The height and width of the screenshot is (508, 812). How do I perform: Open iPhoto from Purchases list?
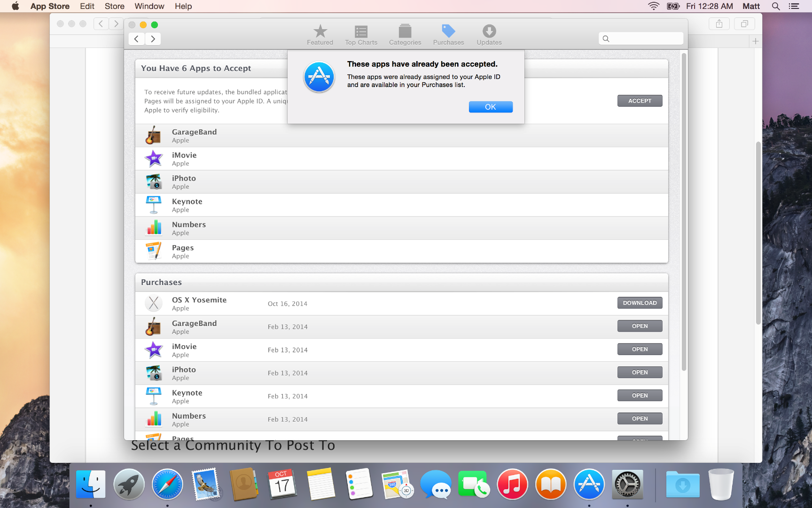640,372
